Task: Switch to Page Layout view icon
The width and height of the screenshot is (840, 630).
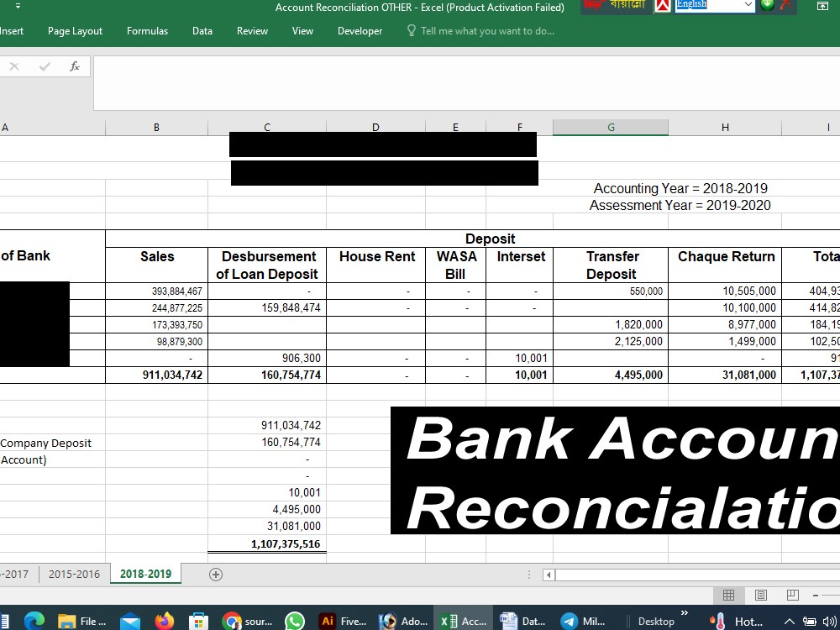Action: coord(761,596)
